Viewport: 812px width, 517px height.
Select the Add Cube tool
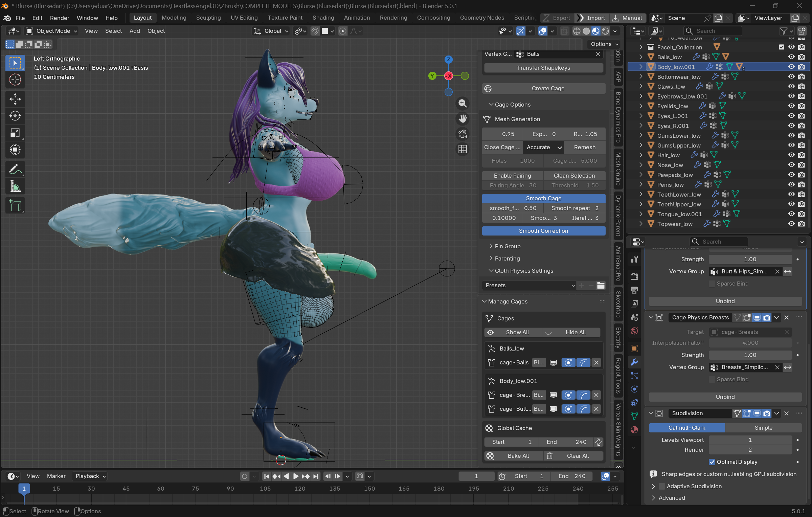tap(15, 205)
